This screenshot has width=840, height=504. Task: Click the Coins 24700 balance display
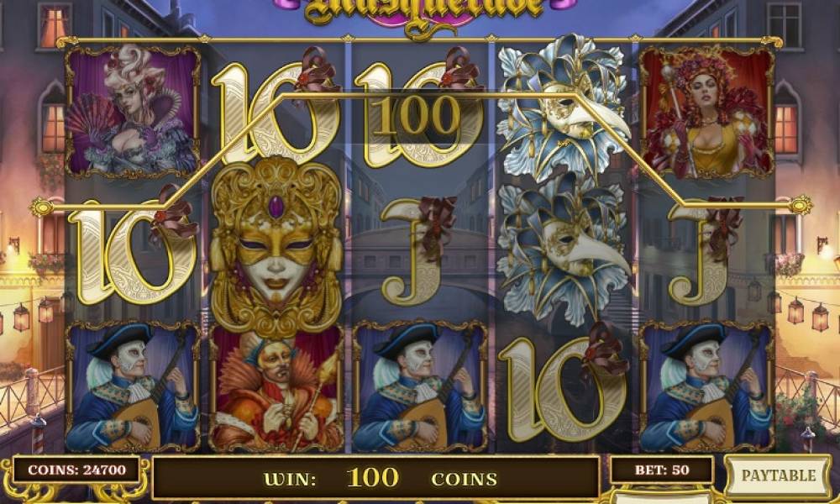pyautogui.click(x=76, y=470)
